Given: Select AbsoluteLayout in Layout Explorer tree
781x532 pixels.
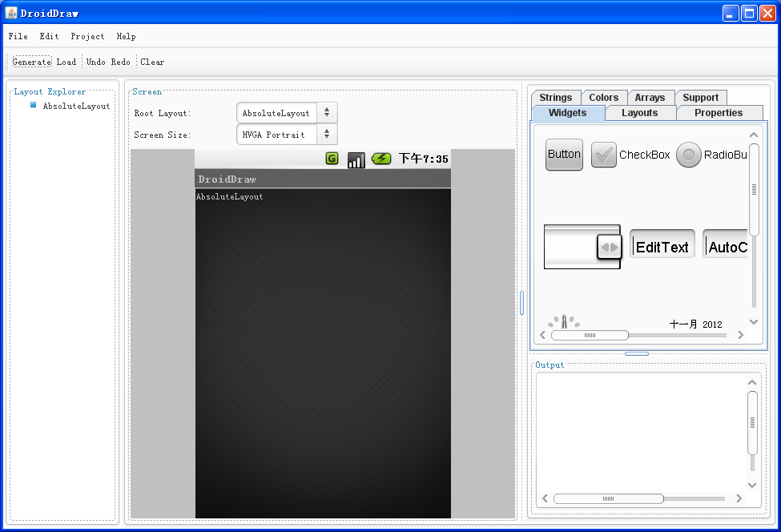Looking at the screenshot, I should tap(76, 106).
